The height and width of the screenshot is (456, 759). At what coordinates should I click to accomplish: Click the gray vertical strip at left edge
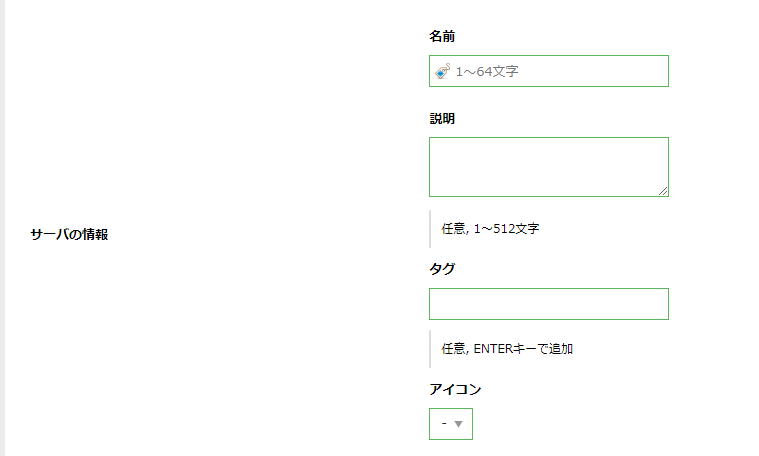(x=2, y=228)
